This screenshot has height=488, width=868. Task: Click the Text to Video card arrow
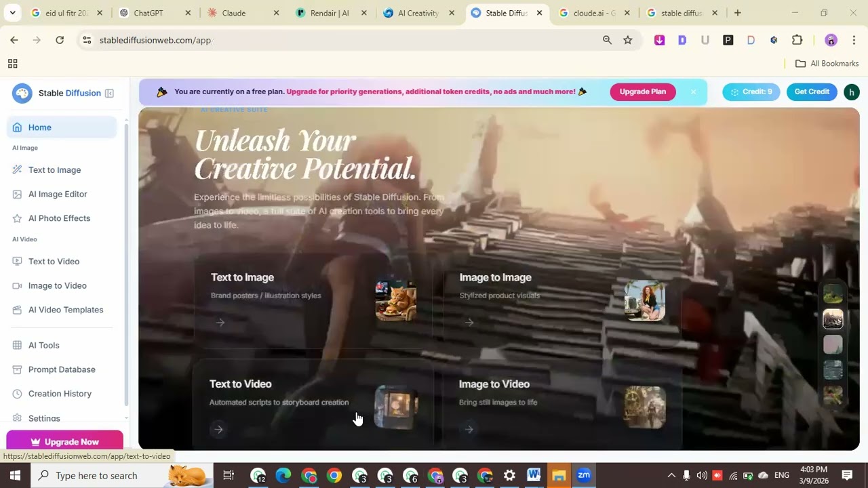(218, 429)
